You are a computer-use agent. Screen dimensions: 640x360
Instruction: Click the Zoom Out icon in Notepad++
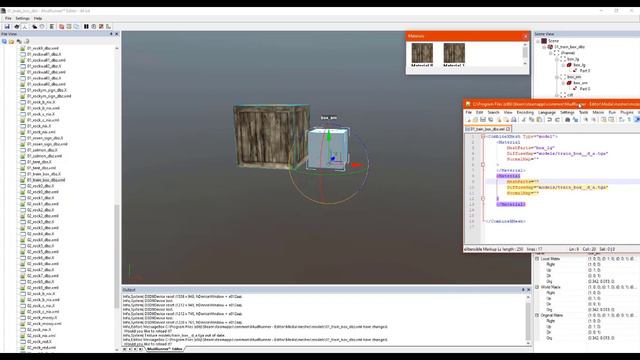(593, 120)
